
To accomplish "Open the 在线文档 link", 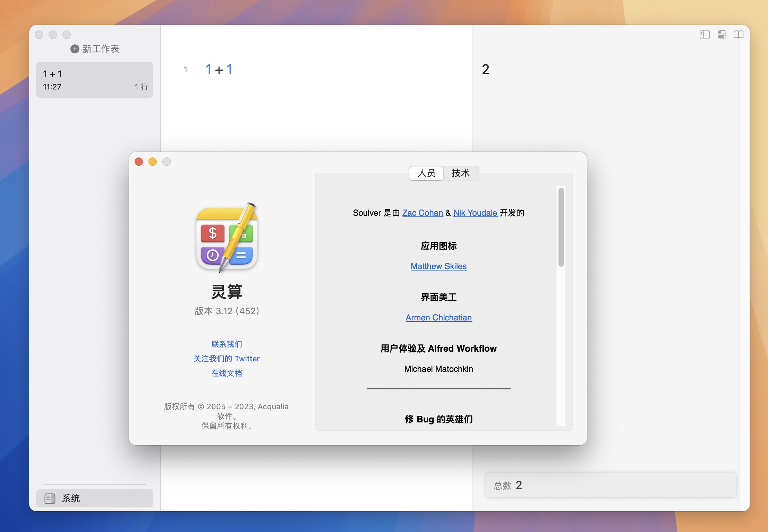I will pyautogui.click(x=227, y=373).
